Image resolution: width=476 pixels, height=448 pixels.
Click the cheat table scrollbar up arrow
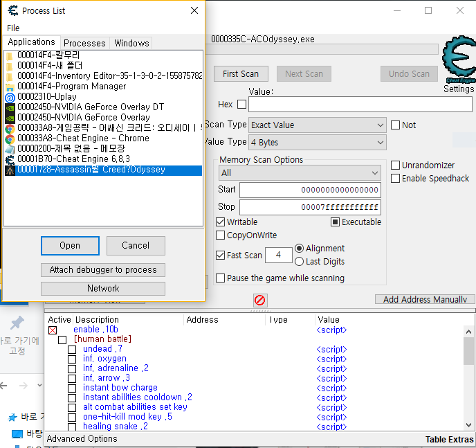468,332
